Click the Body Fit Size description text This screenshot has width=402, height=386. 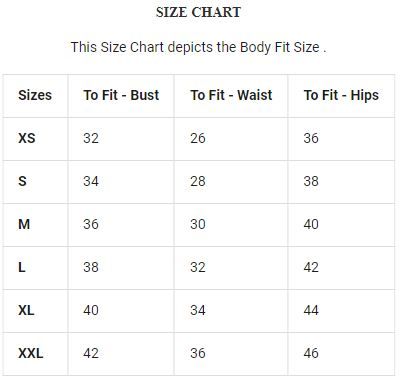pos(199,47)
